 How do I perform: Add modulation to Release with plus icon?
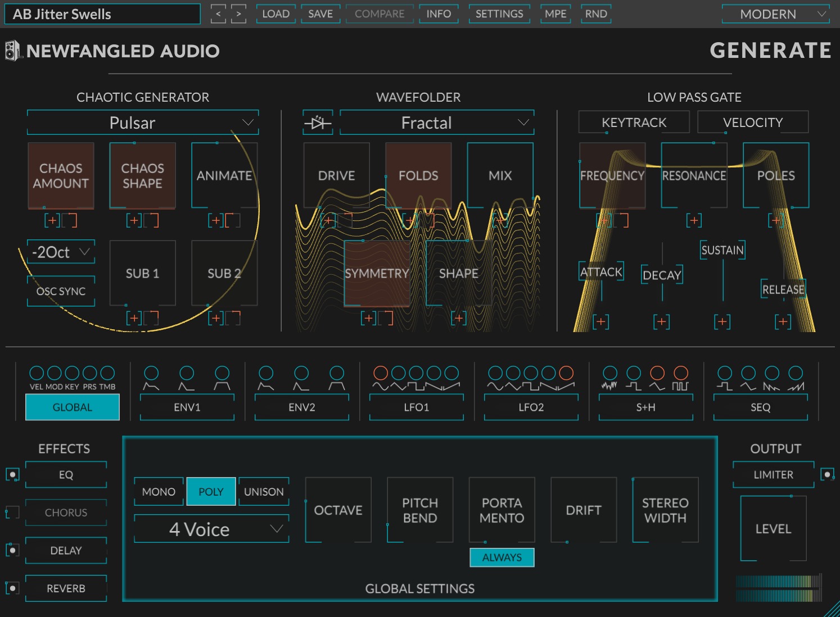783,322
